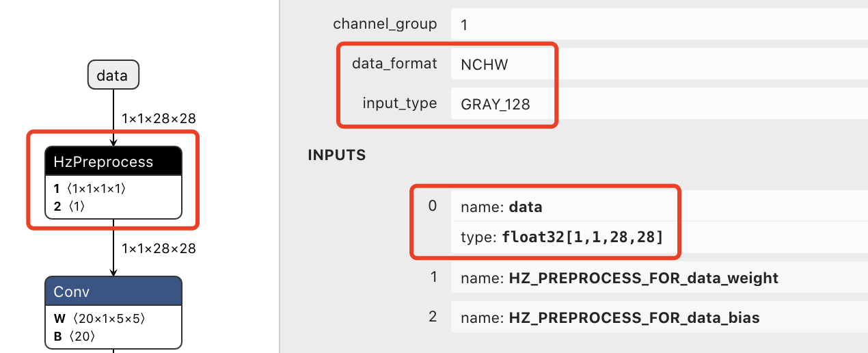The height and width of the screenshot is (353, 868).
Task: Click the float32[1,1,28,28] type field
Action: click(581, 237)
